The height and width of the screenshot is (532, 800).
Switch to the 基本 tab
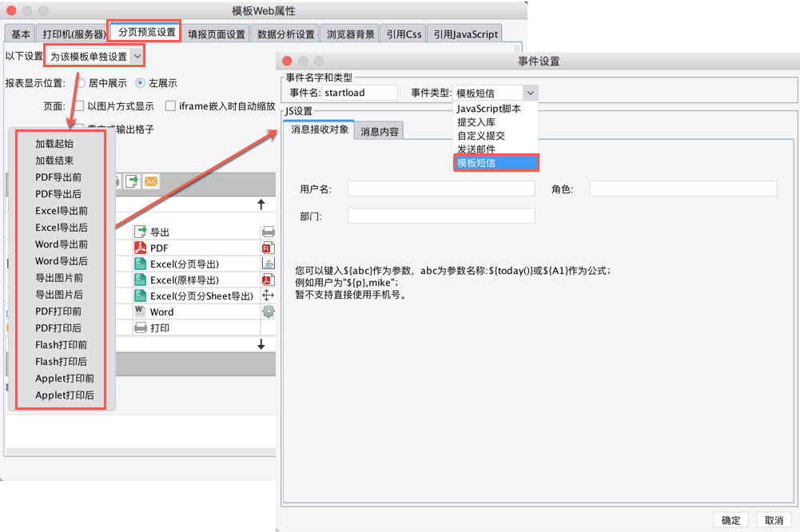pyautogui.click(x=21, y=34)
